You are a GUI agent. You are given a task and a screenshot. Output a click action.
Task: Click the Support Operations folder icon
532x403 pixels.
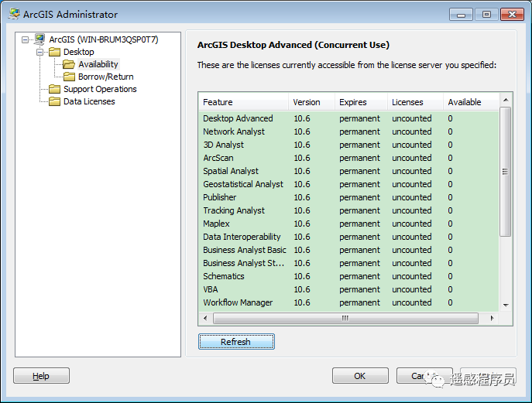(x=55, y=89)
